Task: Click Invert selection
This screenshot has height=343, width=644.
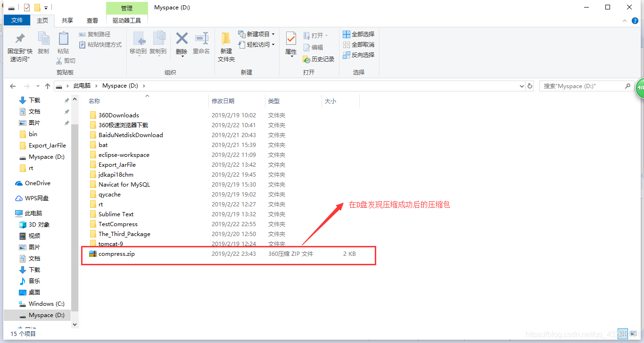Action: [x=358, y=55]
